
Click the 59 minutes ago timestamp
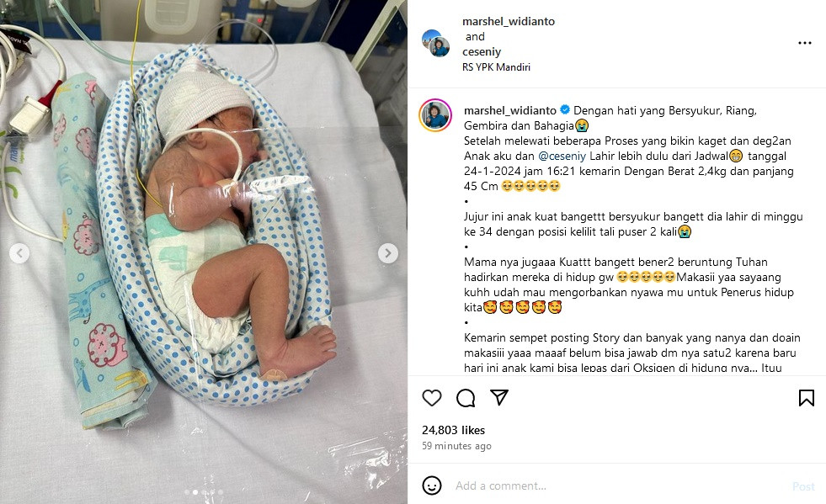[456, 446]
